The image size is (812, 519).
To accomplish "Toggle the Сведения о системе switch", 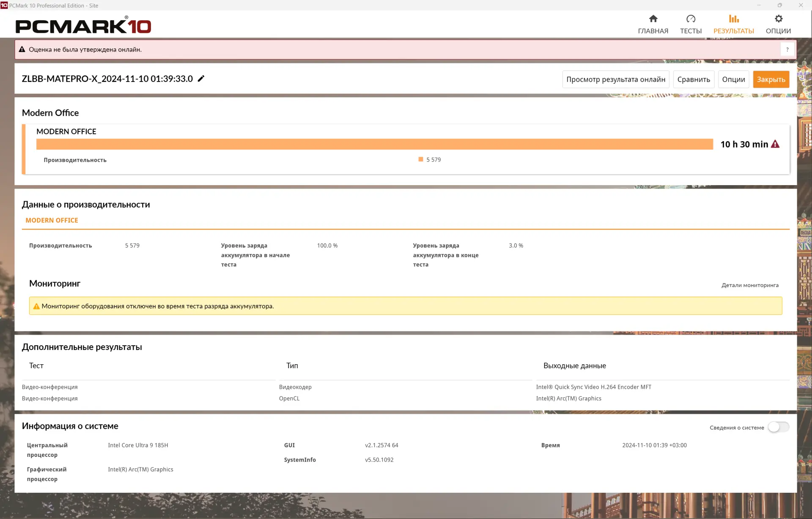I will [x=779, y=427].
